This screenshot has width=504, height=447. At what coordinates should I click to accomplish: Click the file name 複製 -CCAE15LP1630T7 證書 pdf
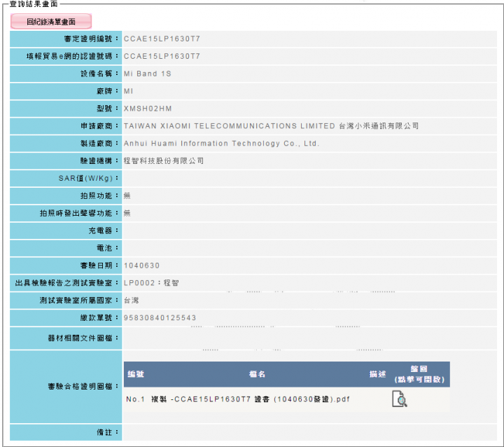point(251,399)
